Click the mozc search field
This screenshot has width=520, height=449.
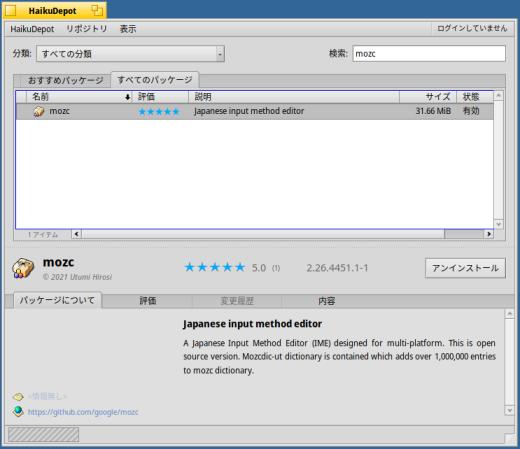point(429,54)
